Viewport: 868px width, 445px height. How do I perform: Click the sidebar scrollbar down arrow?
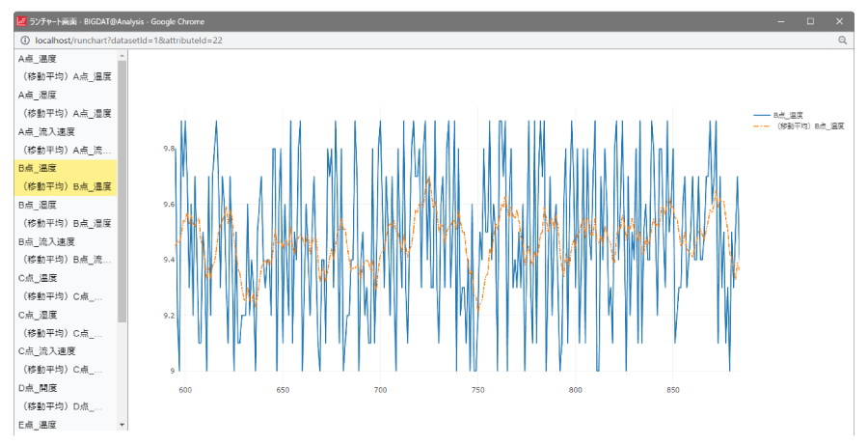tap(122, 424)
